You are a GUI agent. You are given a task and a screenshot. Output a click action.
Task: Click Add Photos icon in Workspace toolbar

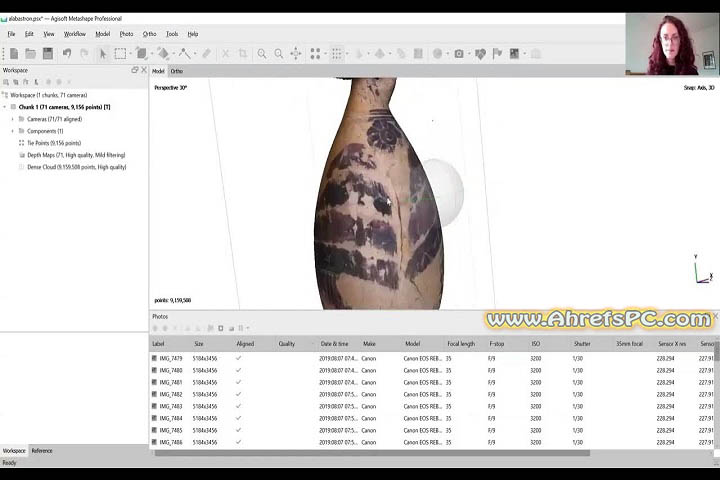click(26, 82)
